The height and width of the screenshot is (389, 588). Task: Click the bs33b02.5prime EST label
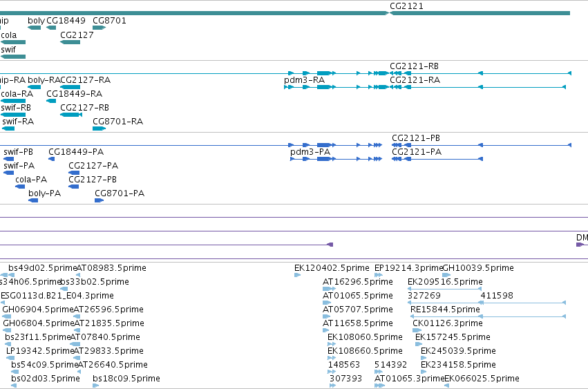[95, 282]
